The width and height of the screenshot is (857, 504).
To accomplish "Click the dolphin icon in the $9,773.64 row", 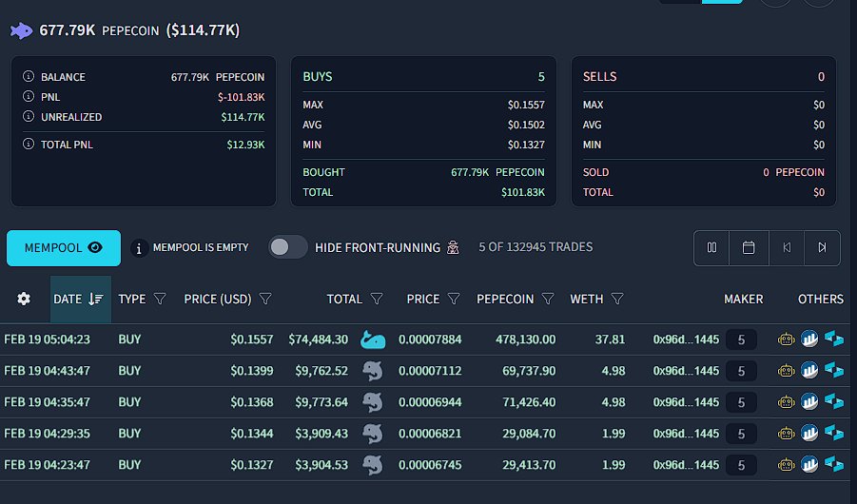I will click(x=373, y=402).
